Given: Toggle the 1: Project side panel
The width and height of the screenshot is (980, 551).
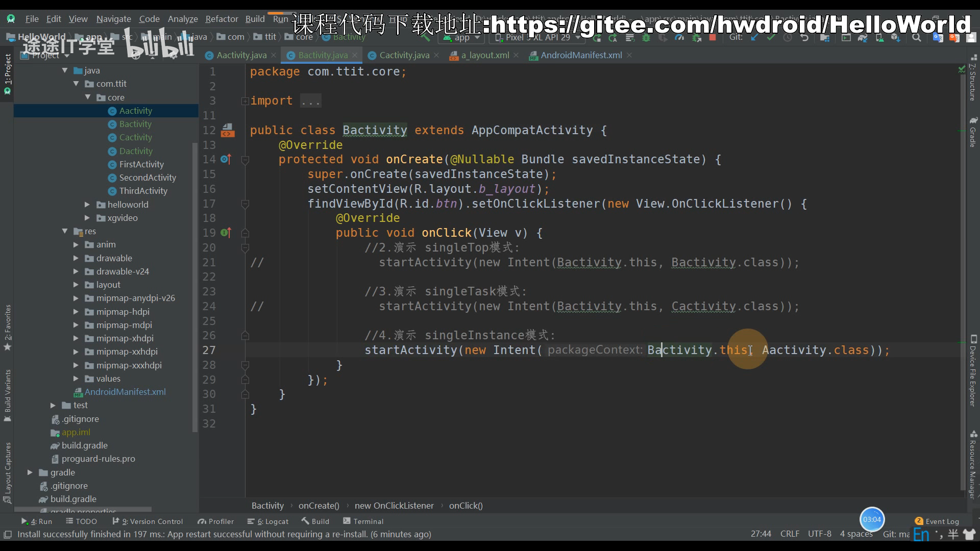Looking at the screenshot, I should pyautogui.click(x=7, y=74).
